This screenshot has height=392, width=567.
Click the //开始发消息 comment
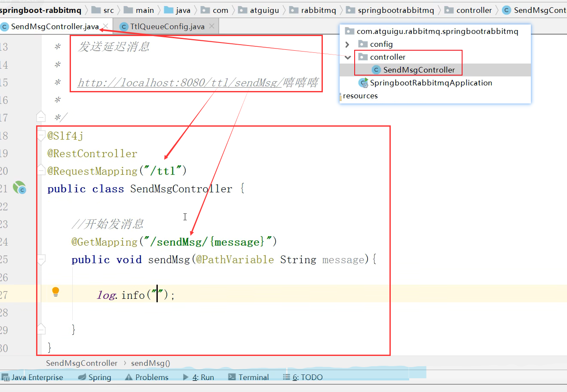[x=107, y=224]
